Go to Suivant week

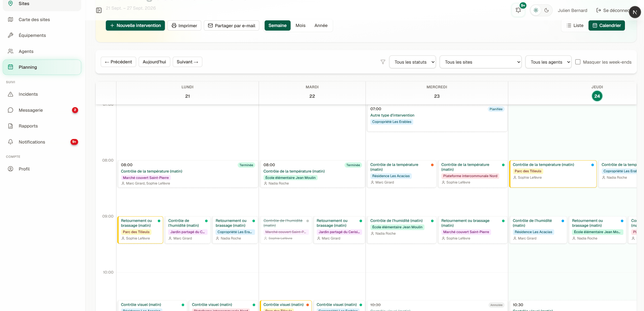coord(187,62)
